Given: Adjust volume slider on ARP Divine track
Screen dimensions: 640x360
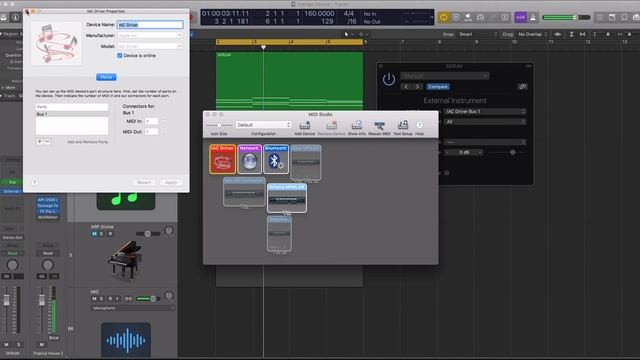Looking at the screenshot, I should coord(148,233).
